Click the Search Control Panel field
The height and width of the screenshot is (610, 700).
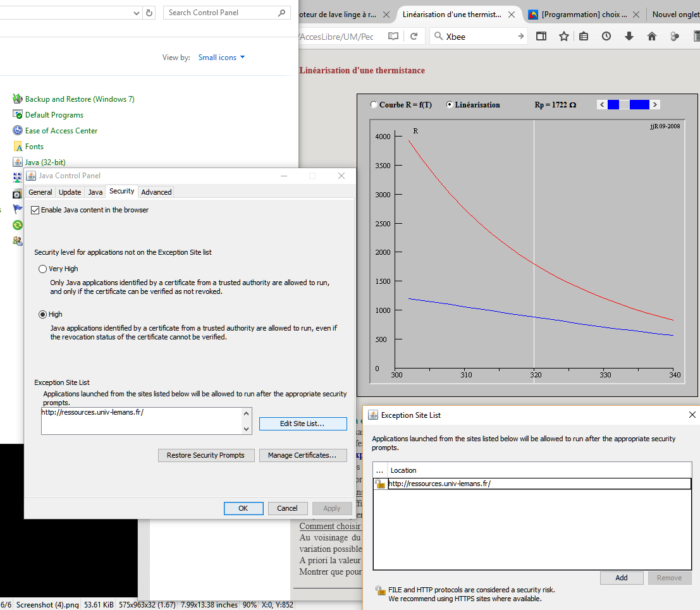point(221,13)
